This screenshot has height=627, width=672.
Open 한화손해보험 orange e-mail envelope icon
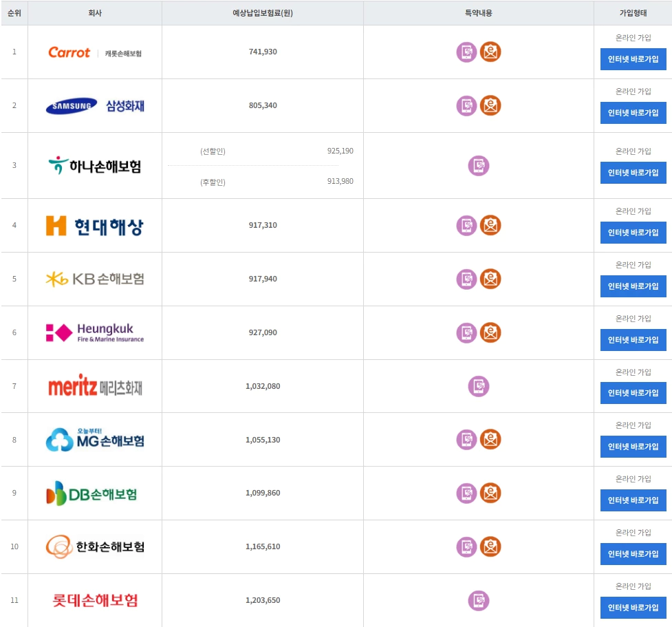pyautogui.click(x=490, y=546)
